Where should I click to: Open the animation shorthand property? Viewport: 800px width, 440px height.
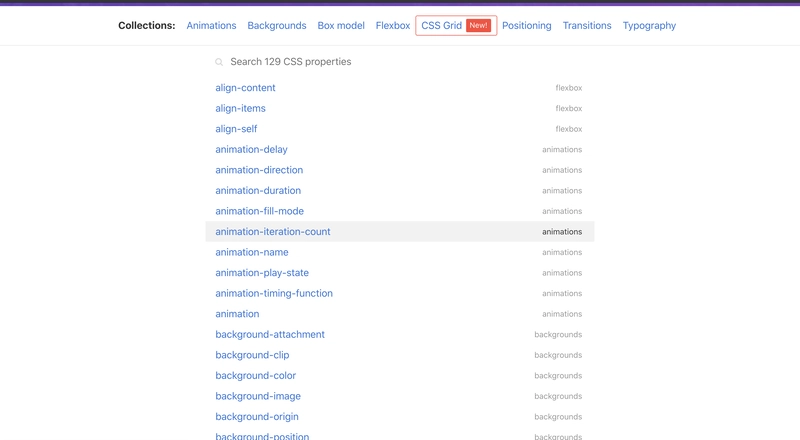(x=237, y=314)
